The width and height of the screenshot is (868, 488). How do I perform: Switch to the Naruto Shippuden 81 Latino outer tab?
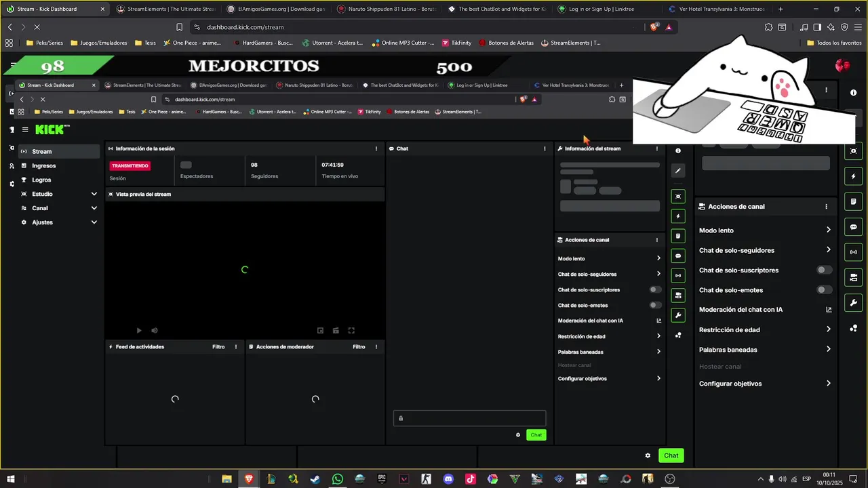(387, 9)
